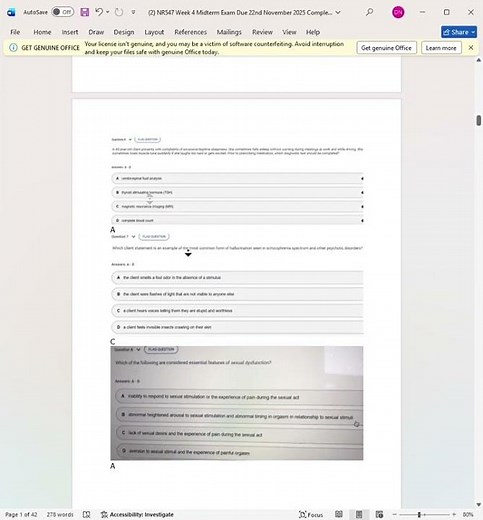The image size is (483, 520).
Task: Click the zoom in plus button
Action: [454, 514]
